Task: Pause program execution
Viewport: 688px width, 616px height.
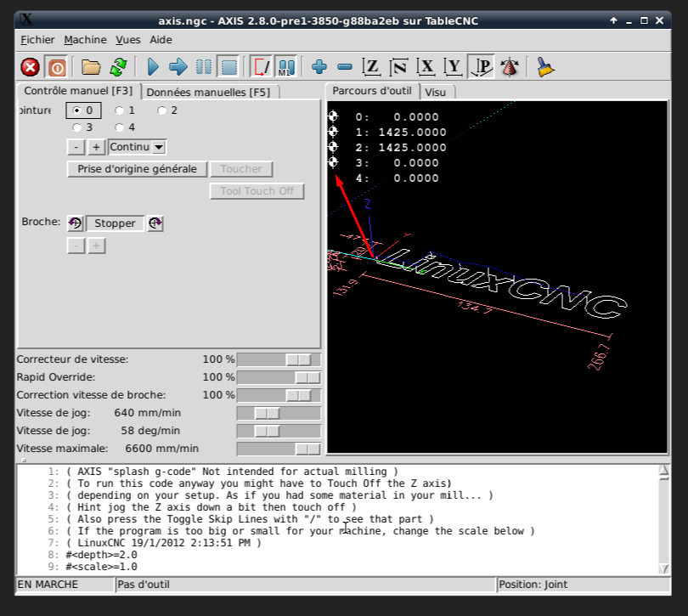Action: click(204, 67)
